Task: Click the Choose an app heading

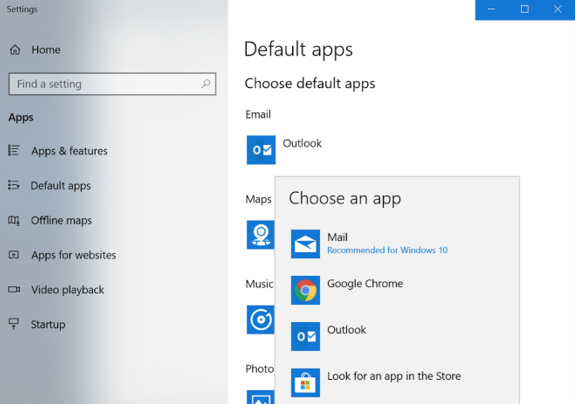Action: click(x=345, y=198)
